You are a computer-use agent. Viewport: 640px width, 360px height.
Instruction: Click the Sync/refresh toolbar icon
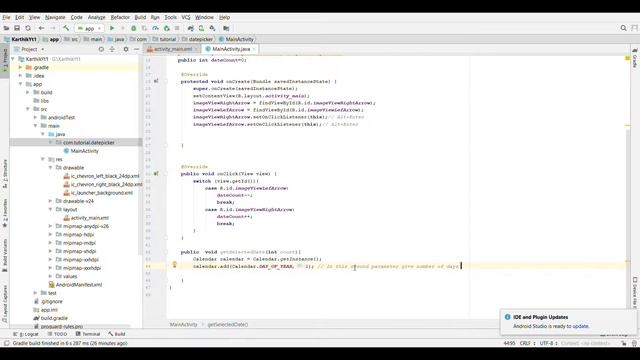tap(28, 28)
